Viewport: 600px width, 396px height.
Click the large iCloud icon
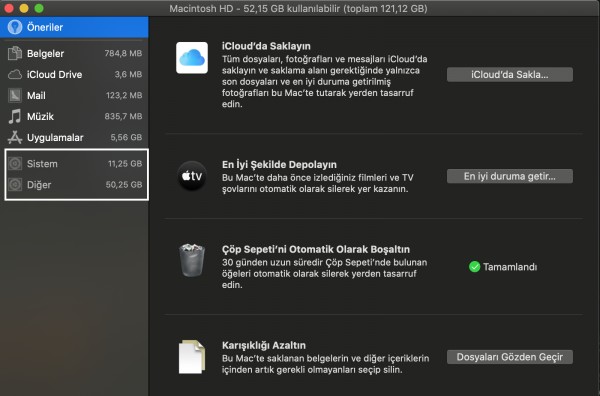(x=192, y=58)
